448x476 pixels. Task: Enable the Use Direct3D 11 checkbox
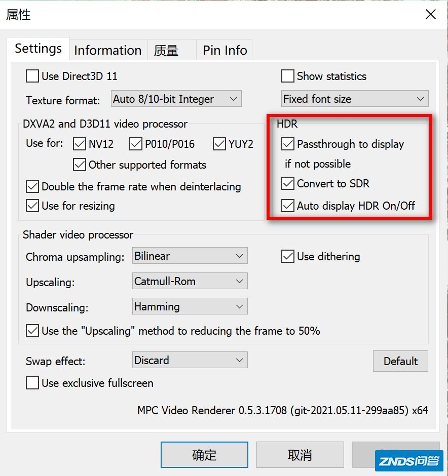[32, 76]
